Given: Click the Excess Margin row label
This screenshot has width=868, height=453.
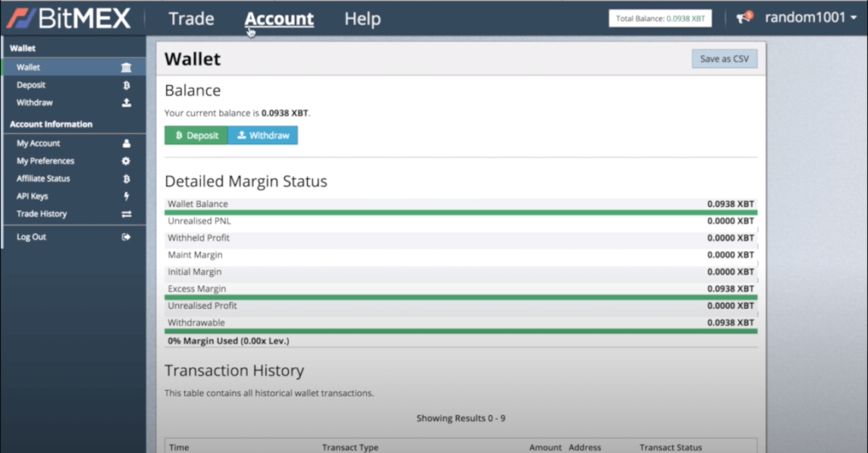Looking at the screenshot, I should tap(197, 288).
